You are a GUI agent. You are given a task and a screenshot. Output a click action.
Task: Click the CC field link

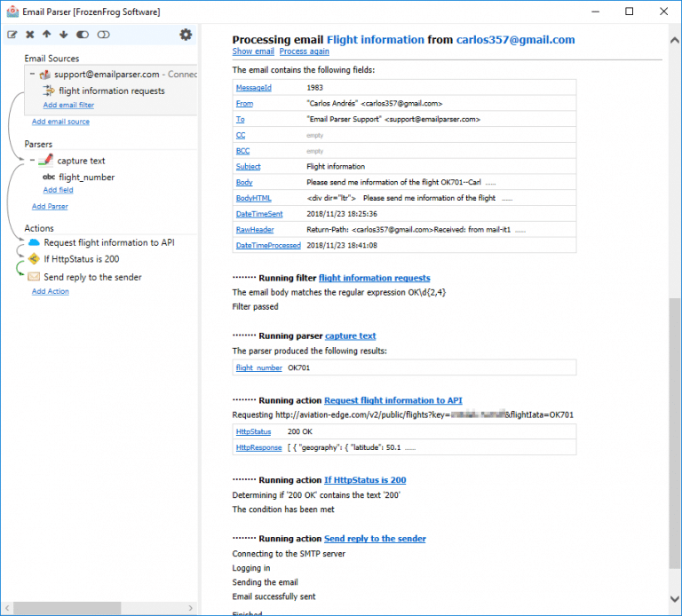pyautogui.click(x=241, y=135)
